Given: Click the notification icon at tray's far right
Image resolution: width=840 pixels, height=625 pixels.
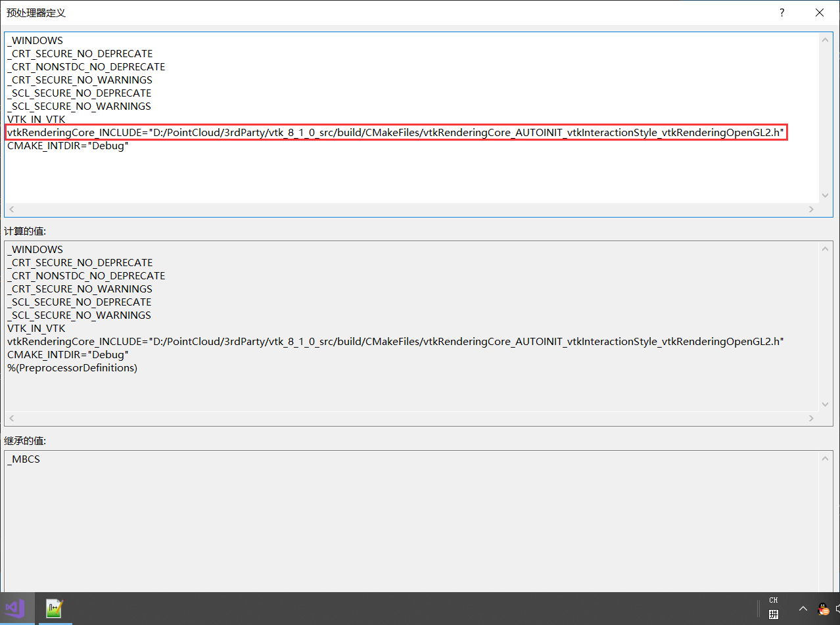Looking at the screenshot, I should point(836,609).
